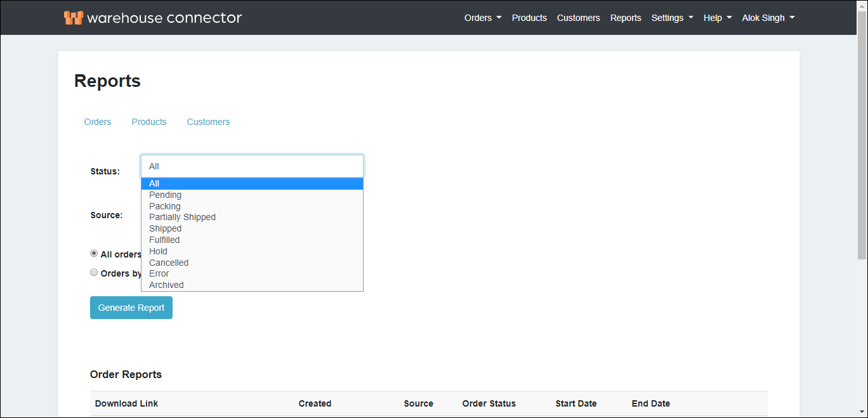Select the All orders radio button

94,252
